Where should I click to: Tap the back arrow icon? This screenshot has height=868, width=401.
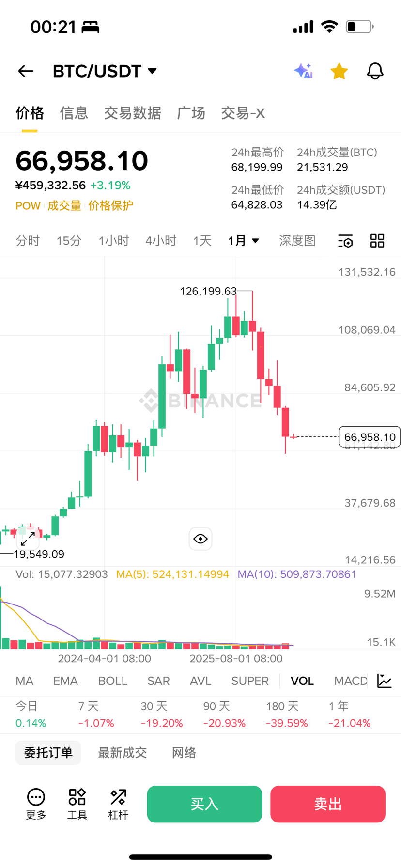click(26, 71)
